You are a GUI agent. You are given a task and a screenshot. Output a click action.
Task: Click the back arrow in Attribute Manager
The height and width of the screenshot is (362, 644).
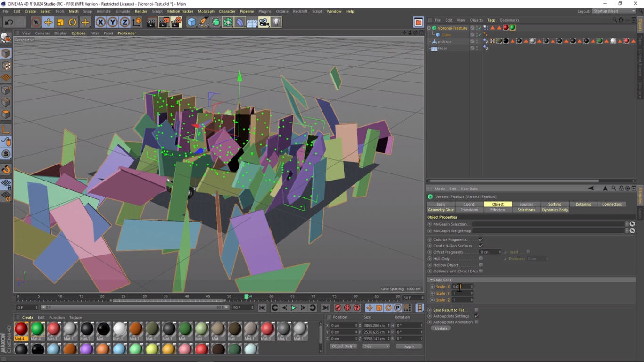click(591, 189)
